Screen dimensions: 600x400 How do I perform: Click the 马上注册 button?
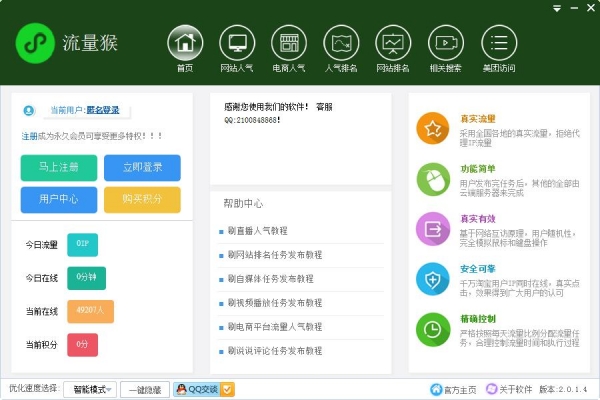pyautogui.click(x=58, y=168)
